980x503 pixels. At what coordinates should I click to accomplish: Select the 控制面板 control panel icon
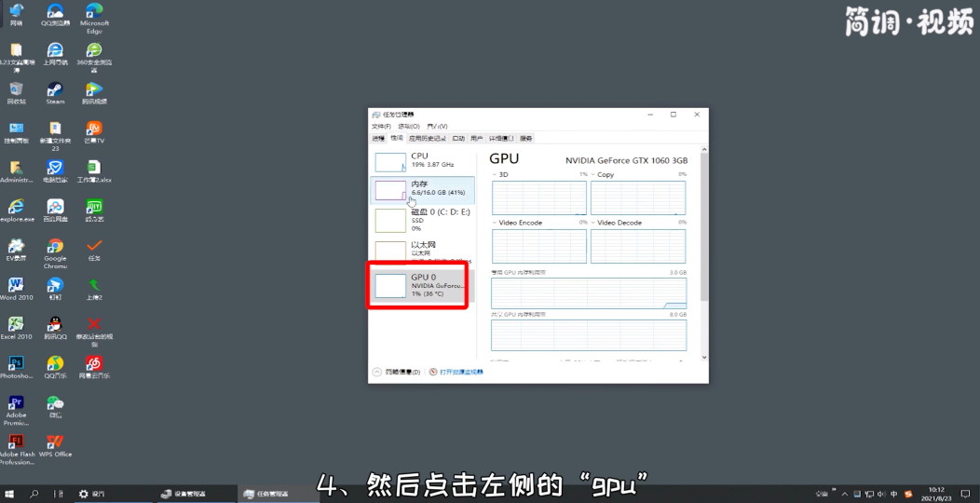pyautogui.click(x=16, y=132)
